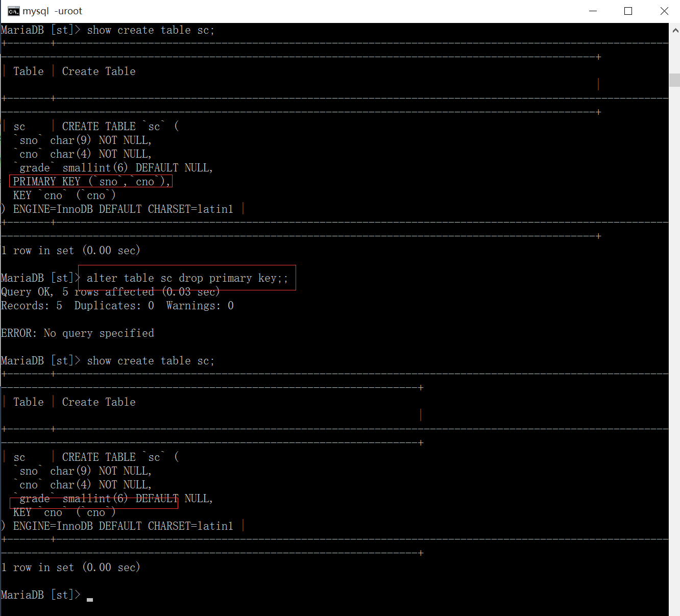Click the second 'show create table sc;' command
680x616 pixels.
(x=151, y=361)
